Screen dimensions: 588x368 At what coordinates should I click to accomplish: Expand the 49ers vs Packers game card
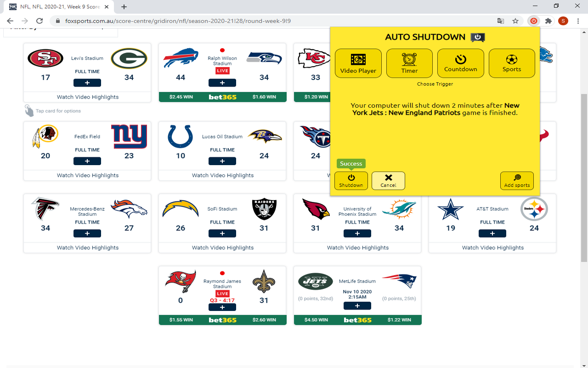pos(87,83)
